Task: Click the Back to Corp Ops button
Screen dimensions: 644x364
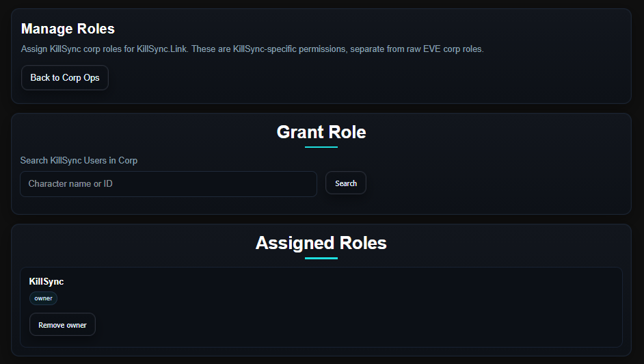Action: (x=65, y=78)
